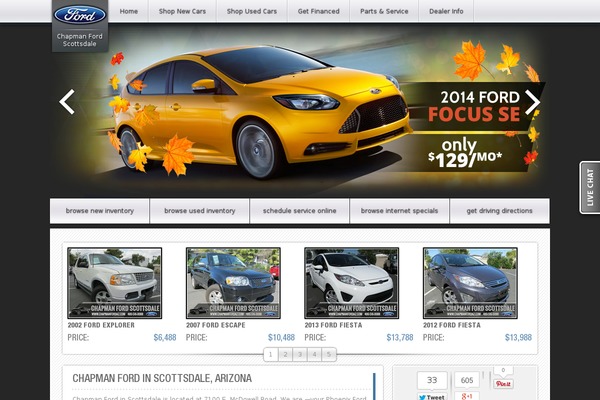The image size is (600, 400).
Task: Click the only $129/mo offer text
Action: (x=465, y=153)
